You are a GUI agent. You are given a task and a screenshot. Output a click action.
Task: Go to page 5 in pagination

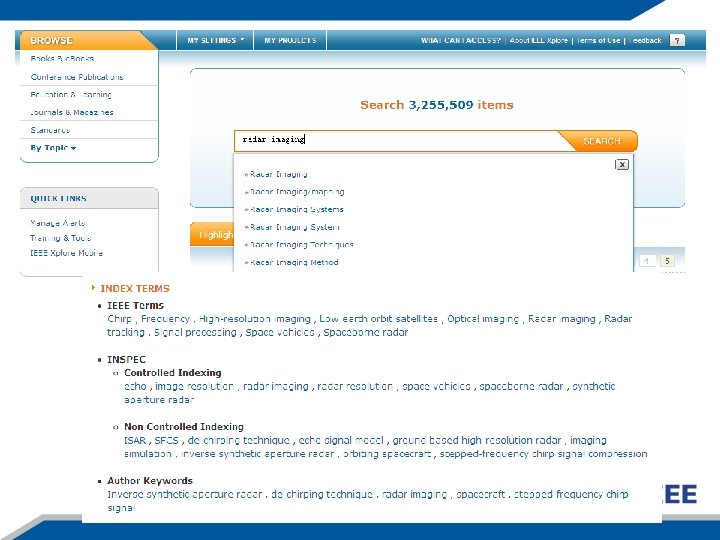point(667,261)
